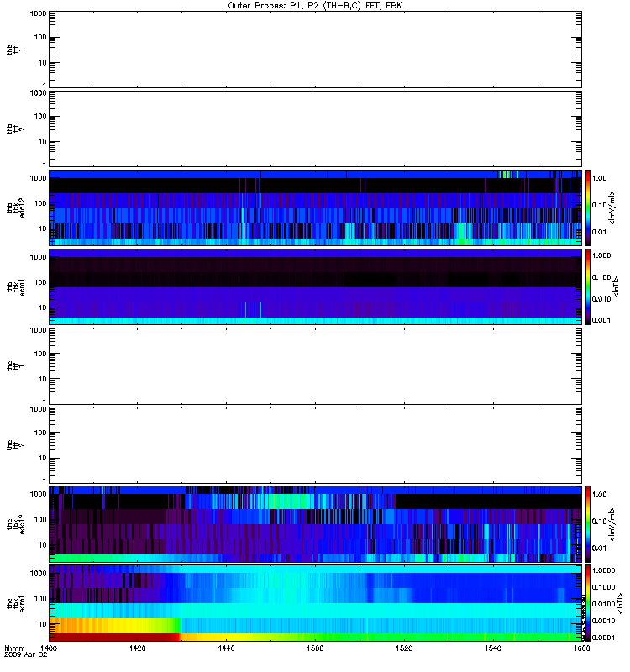Click the '1' y-axis tick of thb fff 1 panel
Screen dimensions: 630x672
point(45,86)
